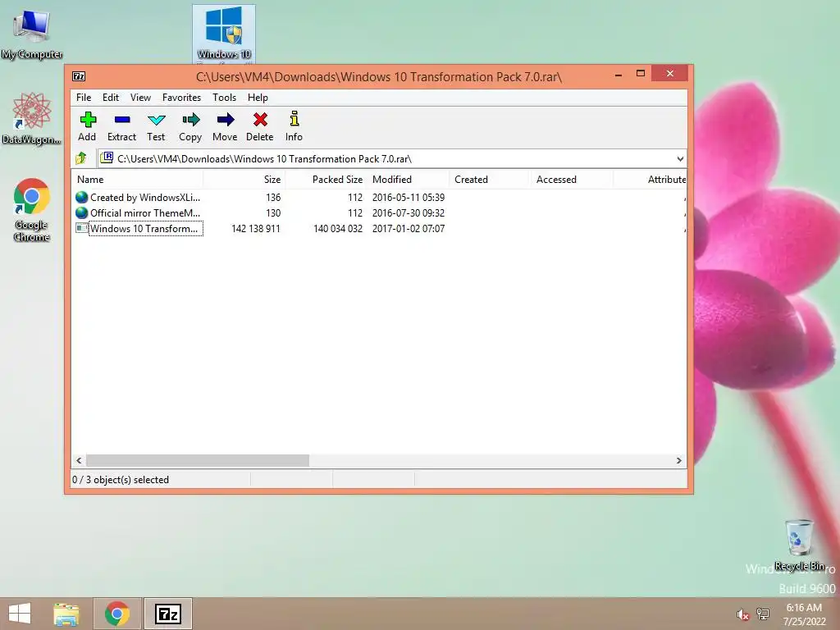
Task: Click the date 2016-07-30 09:32
Action: click(x=409, y=212)
